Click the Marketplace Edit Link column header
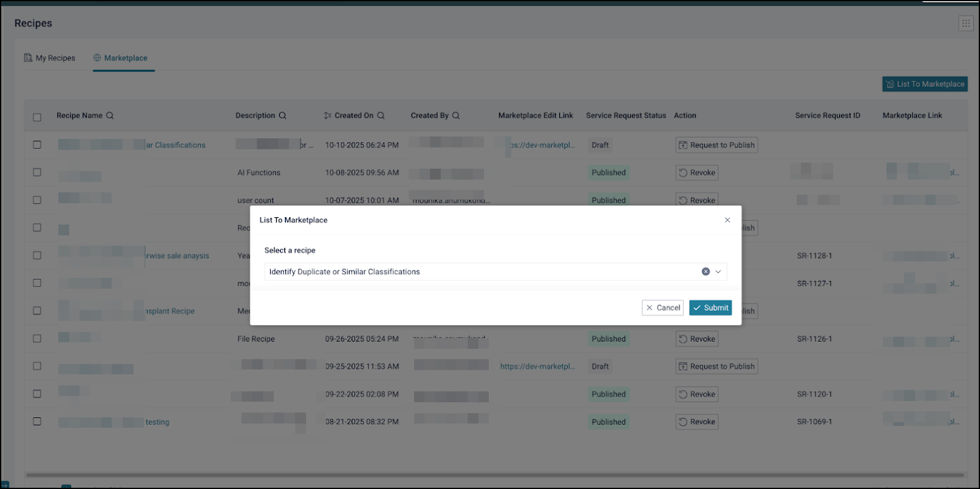The image size is (980, 489). 536,116
